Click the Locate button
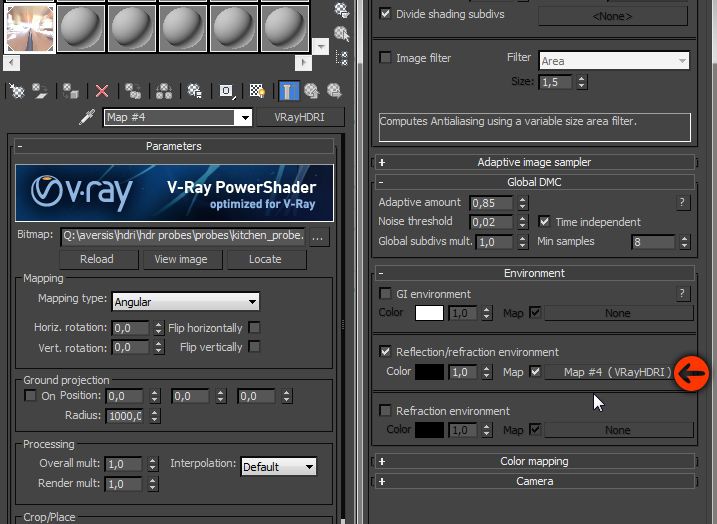Viewport: 717px width, 524px height. click(265, 259)
